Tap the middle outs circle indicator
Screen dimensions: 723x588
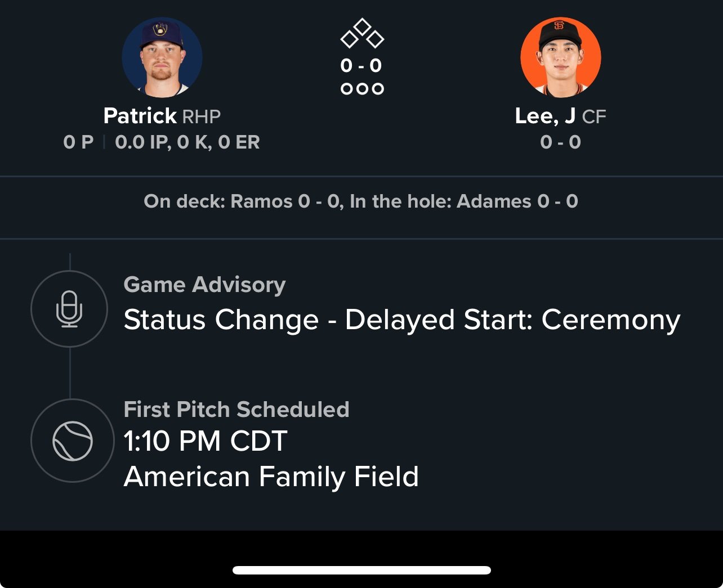(x=362, y=89)
